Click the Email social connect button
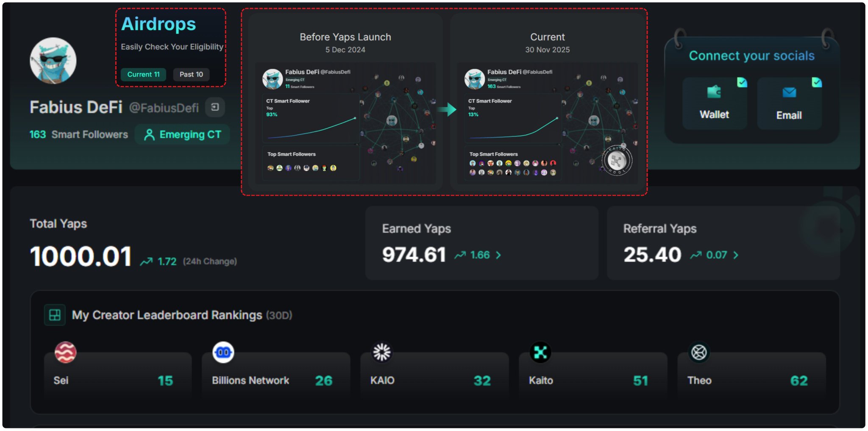The width and height of the screenshot is (868, 431). [789, 103]
